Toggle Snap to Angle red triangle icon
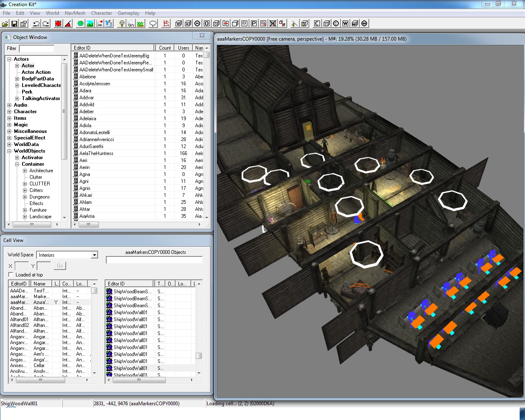Screen dimensions: 525x420 coord(68,24)
